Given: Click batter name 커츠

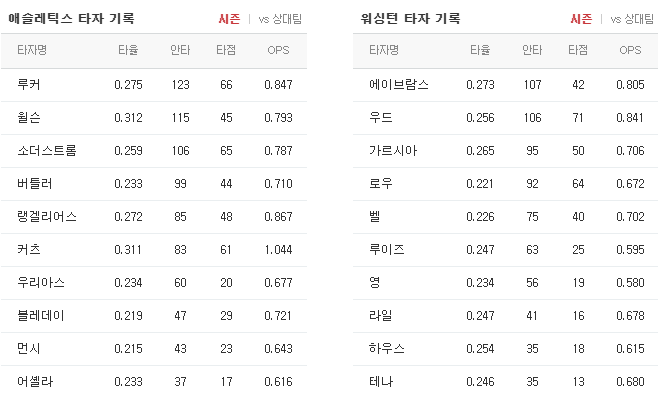Looking at the screenshot, I should tap(29, 250).
